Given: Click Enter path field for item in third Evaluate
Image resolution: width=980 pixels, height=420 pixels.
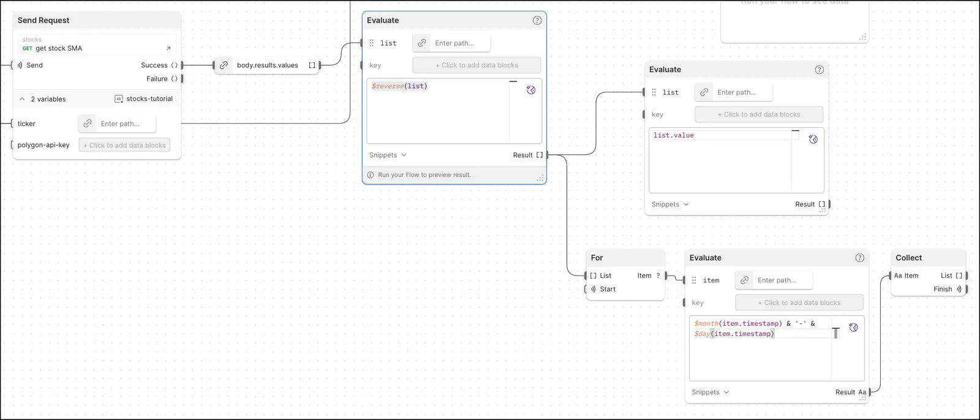Looking at the screenshot, I should click(783, 280).
